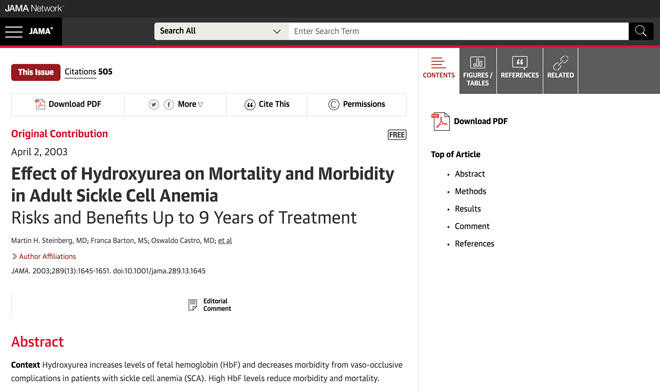Download PDF from the article toolbar
Viewport: 660px width, 391px height.
click(68, 104)
